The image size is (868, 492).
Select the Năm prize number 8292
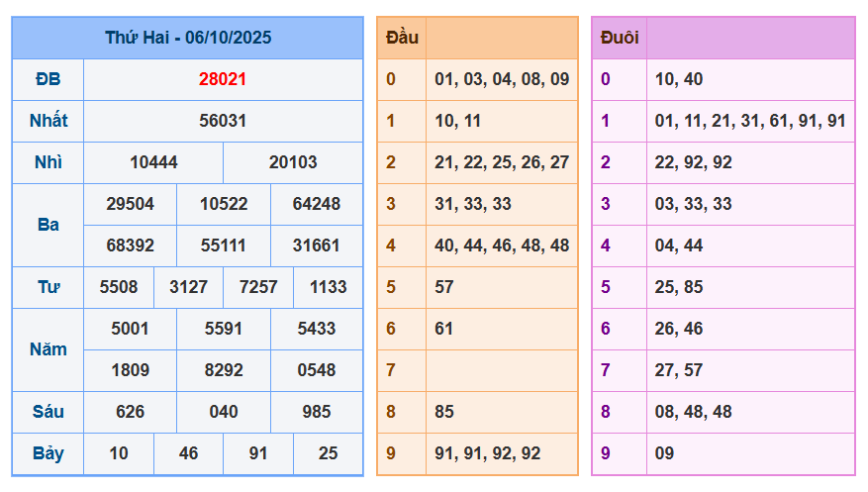[x=223, y=370]
